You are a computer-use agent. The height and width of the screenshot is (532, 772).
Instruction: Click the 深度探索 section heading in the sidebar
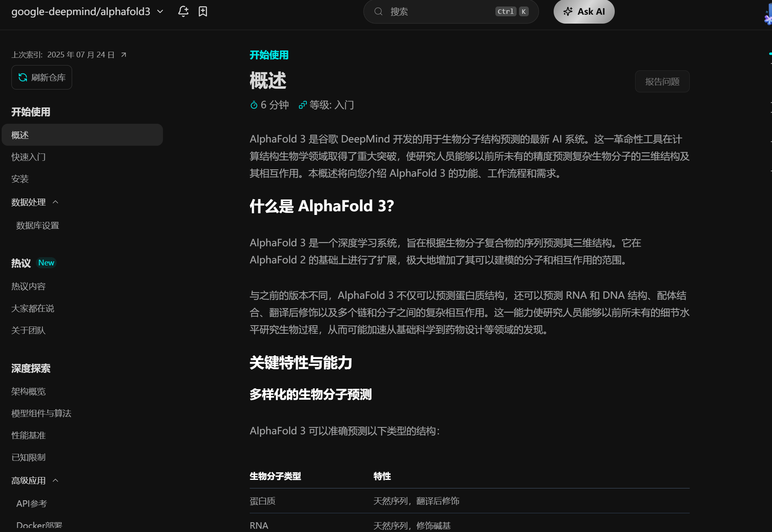[31, 368]
